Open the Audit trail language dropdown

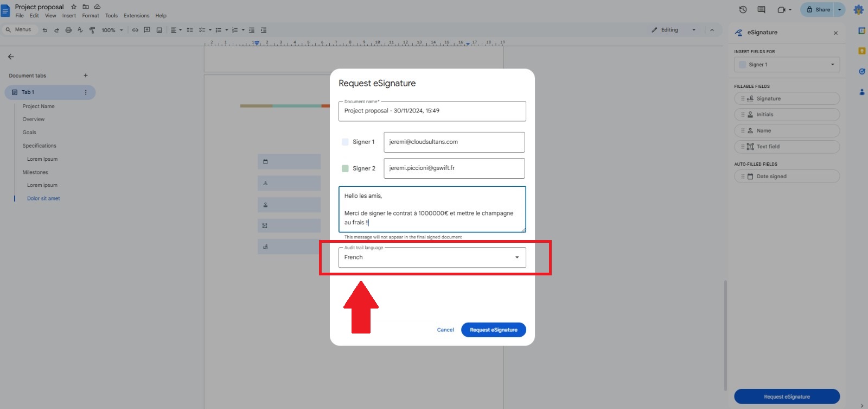point(432,257)
